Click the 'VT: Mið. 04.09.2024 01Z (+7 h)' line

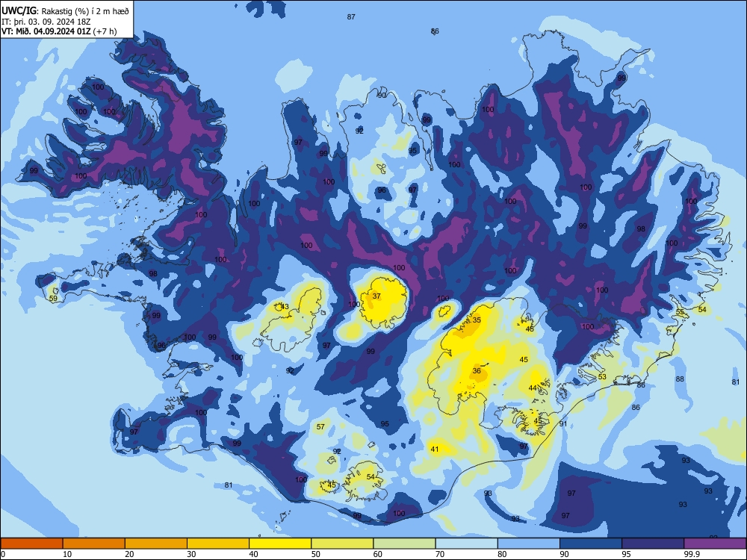[x=59, y=31]
